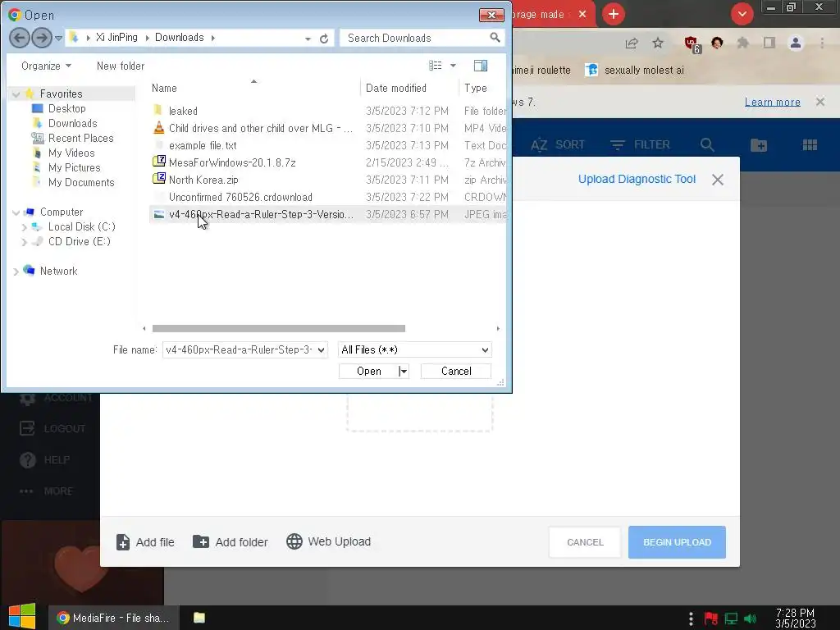Bookmark this page with star icon
This screenshot has height=630, width=840.
point(658,43)
